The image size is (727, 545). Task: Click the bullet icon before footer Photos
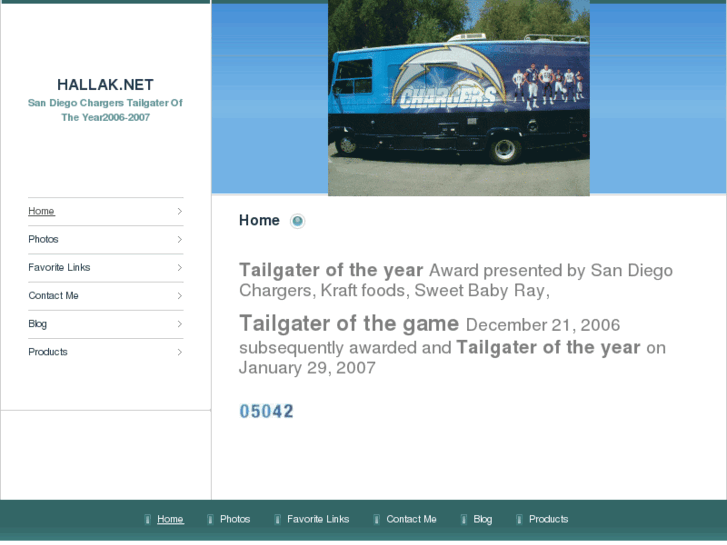[x=210, y=519]
